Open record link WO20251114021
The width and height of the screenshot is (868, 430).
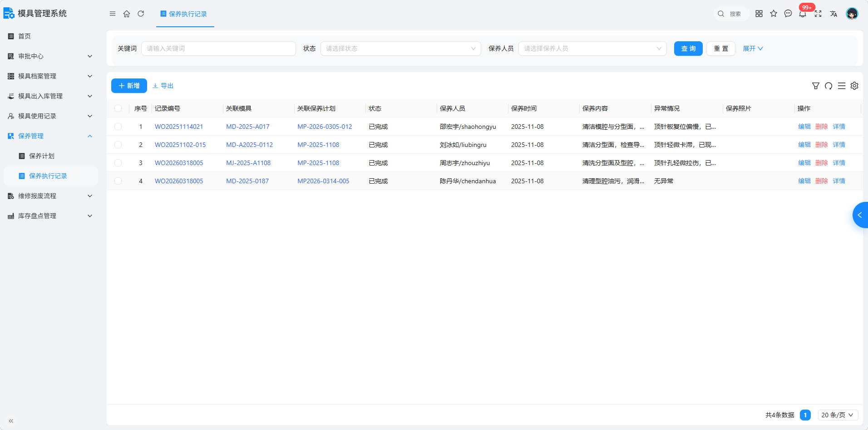[179, 127]
